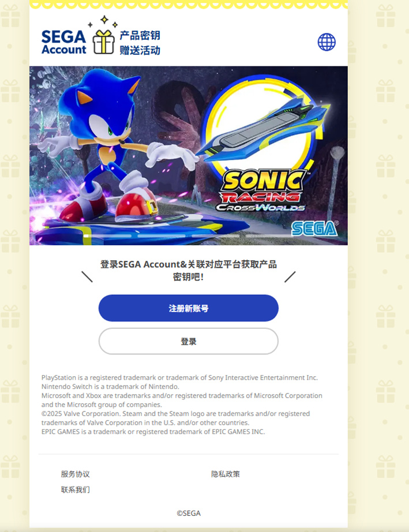Click the 登录 login button

click(x=189, y=342)
